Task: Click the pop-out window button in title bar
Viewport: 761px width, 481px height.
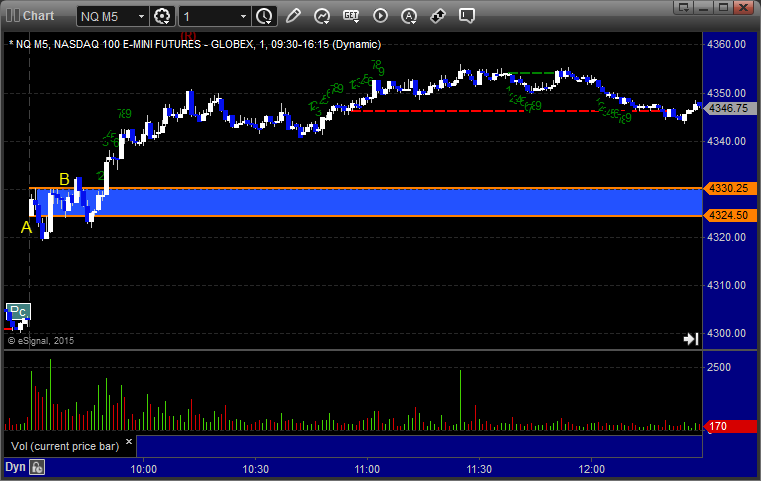Action: [x=684, y=7]
